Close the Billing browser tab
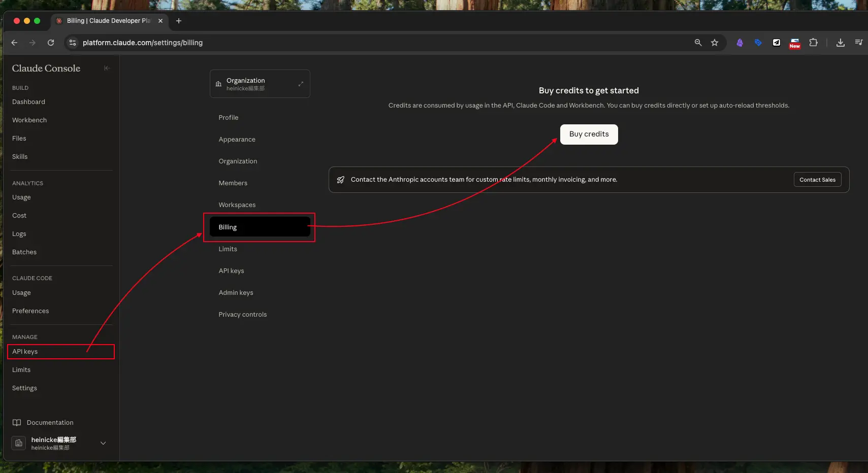Screen dimensions: 868x473 coord(160,21)
